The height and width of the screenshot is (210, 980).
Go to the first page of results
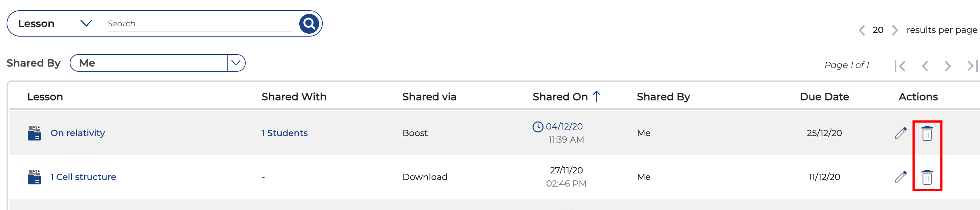pos(900,66)
